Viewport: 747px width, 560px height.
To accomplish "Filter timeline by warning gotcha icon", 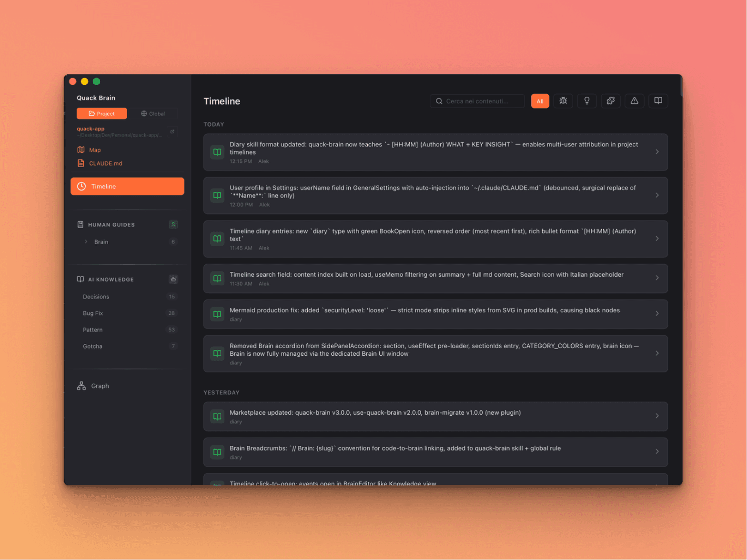I will pyautogui.click(x=635, y=101).
